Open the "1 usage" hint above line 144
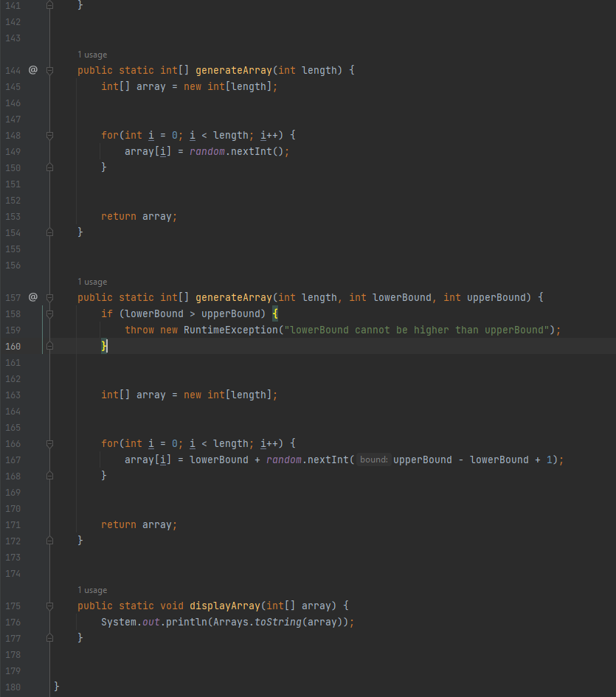 click(x=92, y=55)
